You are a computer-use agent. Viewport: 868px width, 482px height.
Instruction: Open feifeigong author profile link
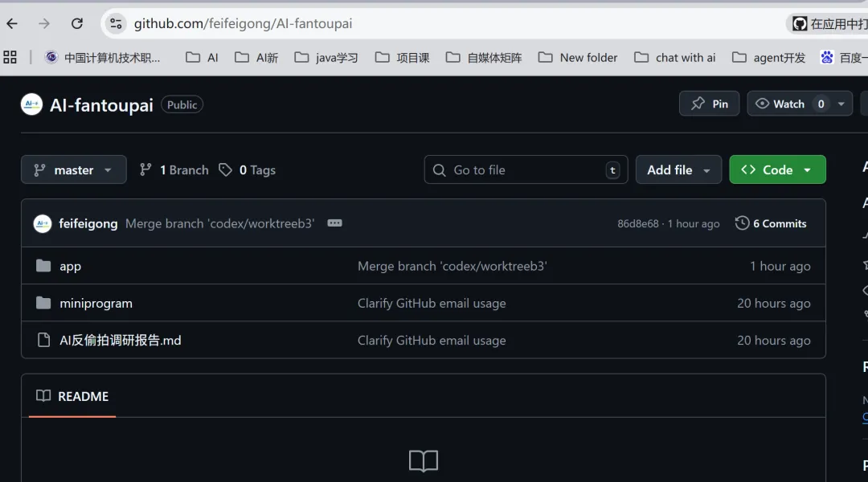click(x=88, y=223)
